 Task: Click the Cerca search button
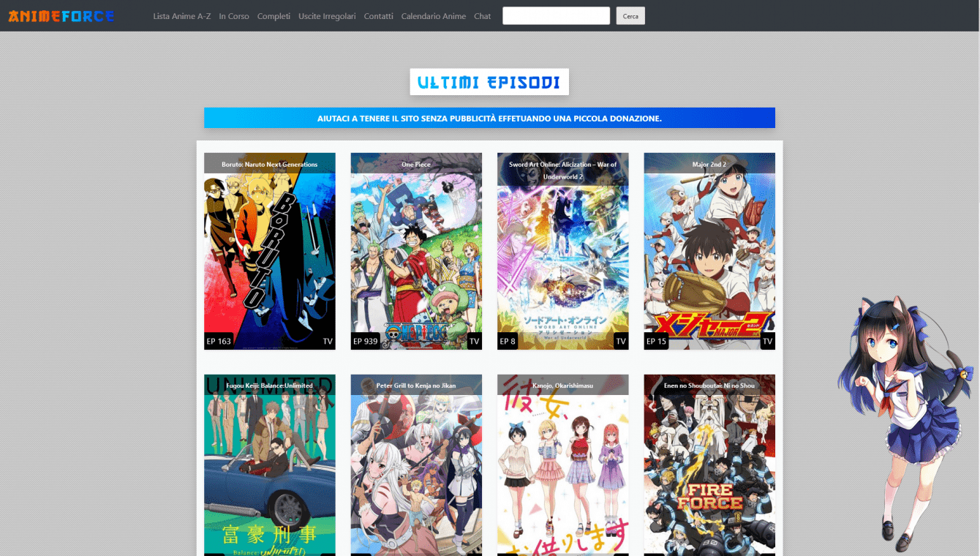point(630,16)
